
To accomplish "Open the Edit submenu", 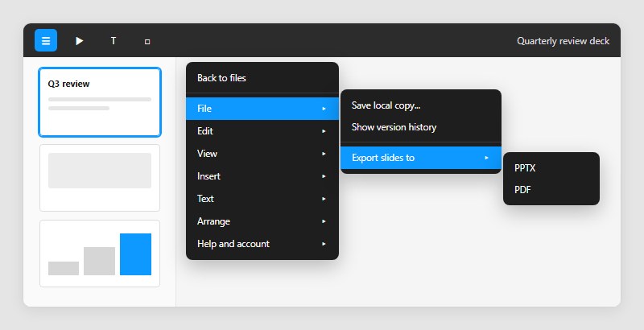I will [262, 131].
